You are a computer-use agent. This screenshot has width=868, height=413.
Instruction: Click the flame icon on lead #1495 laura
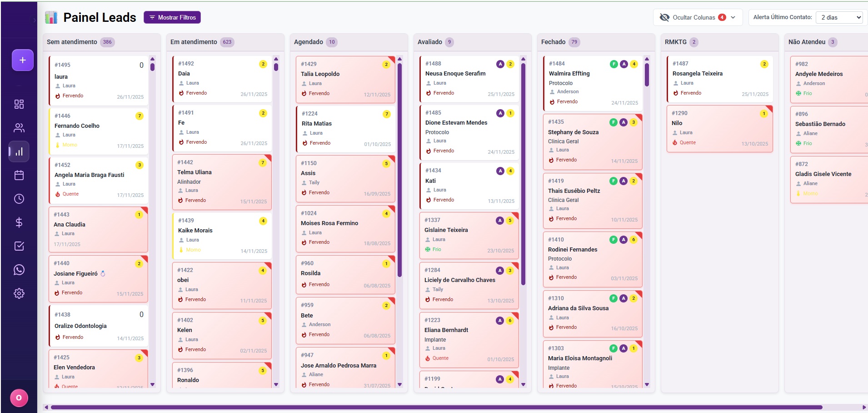(57, 96)
